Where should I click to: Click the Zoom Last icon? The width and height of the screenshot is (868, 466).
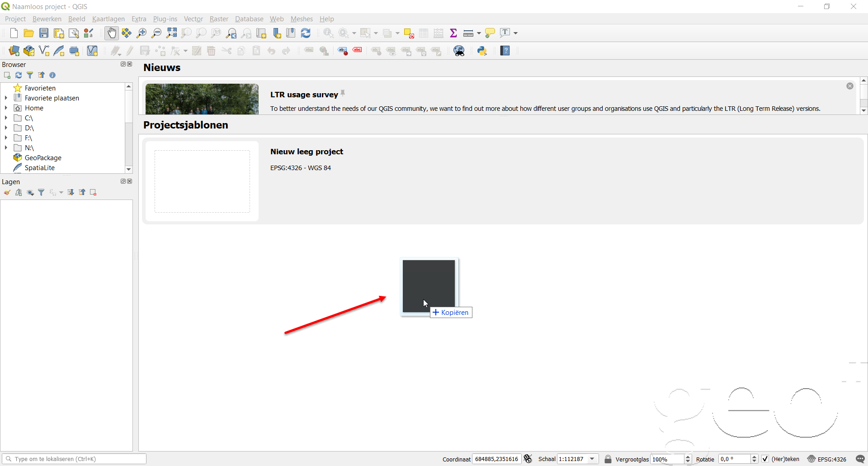coord(231,33)
